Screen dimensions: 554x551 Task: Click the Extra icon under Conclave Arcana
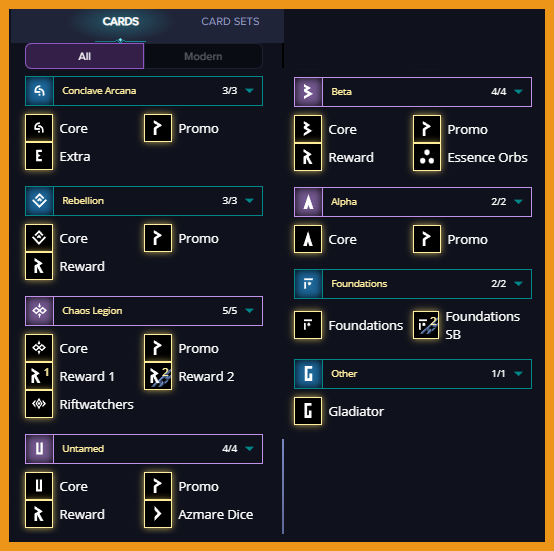point(39,156)
